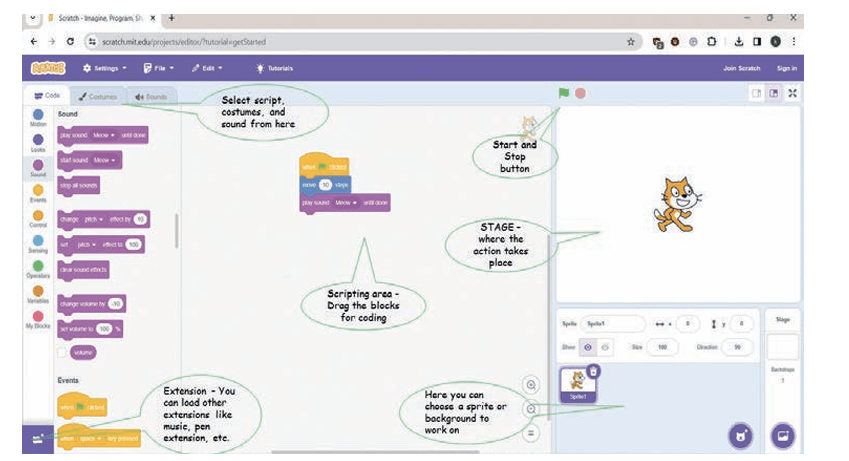
Task: Click the sprite x position field
Action: pos(687,324)
